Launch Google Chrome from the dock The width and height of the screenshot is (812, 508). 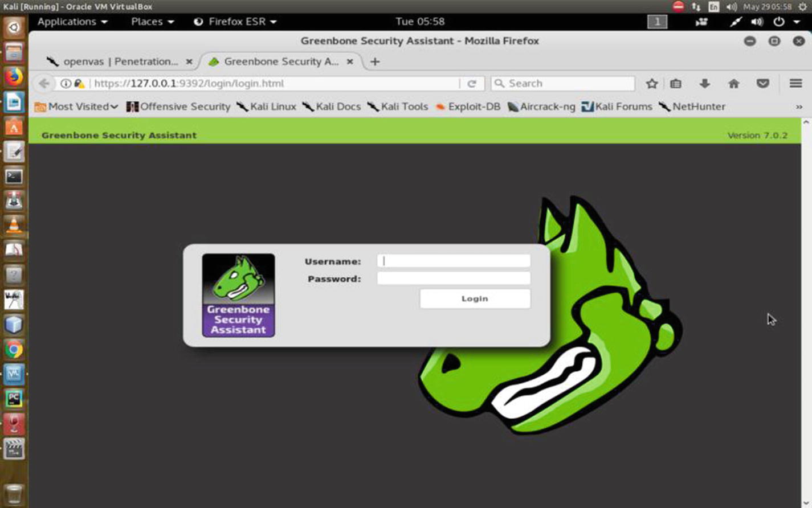14,349
